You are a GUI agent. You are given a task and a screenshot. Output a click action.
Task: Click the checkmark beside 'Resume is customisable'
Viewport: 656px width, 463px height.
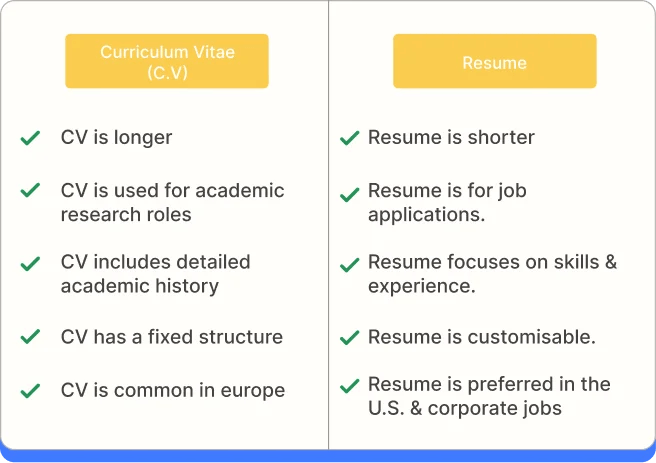pyautogui.click(x=349, y=338)
